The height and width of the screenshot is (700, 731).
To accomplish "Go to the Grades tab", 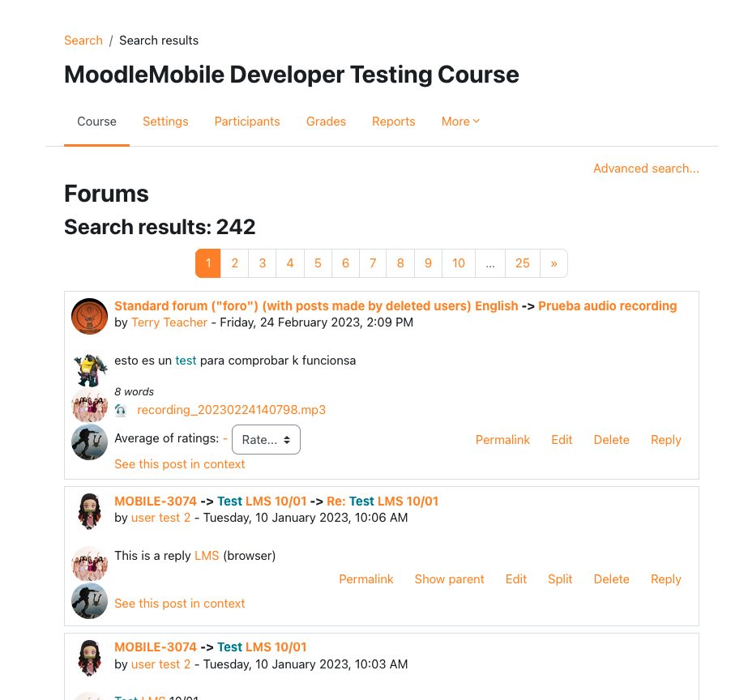I will click(326, 122).
